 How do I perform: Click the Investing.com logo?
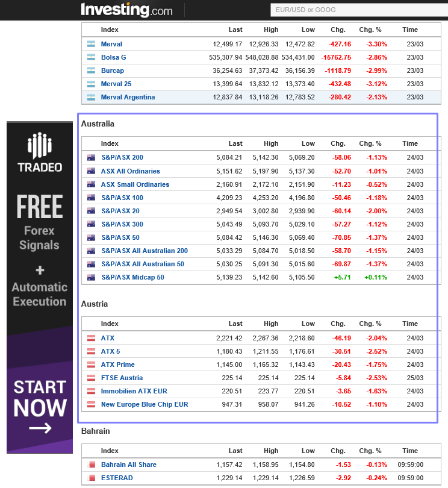pyautogui.click(x=126, y=10)
